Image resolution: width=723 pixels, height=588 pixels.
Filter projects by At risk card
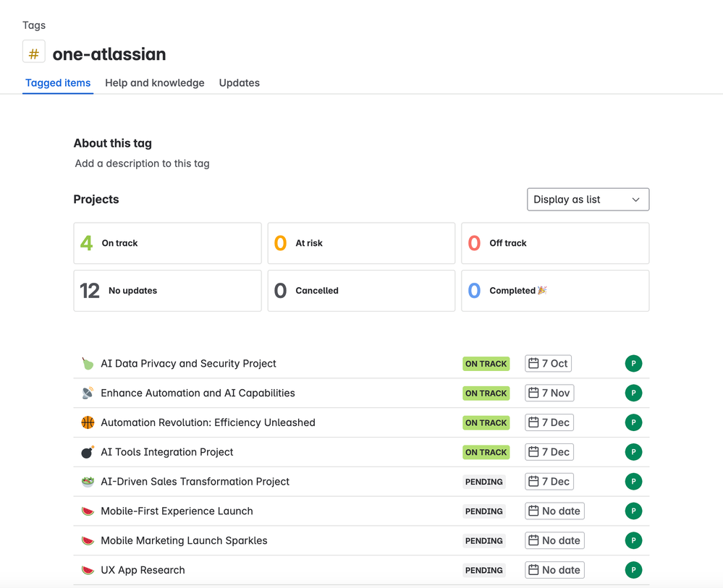(362, 243)
